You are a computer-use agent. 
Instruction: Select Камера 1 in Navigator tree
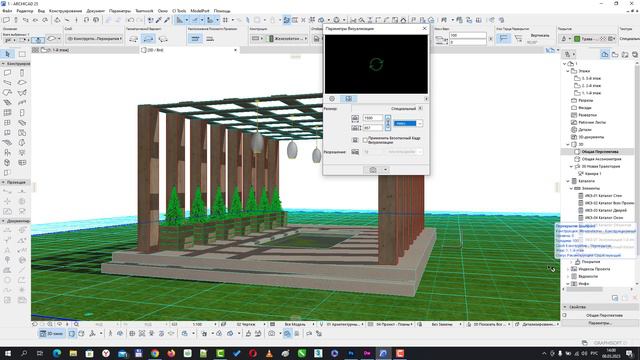592,174
